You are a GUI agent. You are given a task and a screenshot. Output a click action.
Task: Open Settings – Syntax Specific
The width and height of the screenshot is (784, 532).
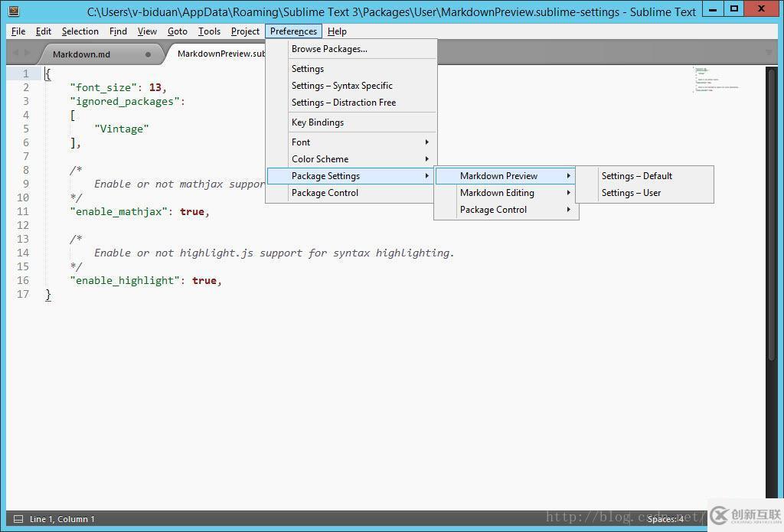click(x=352, y=86)
